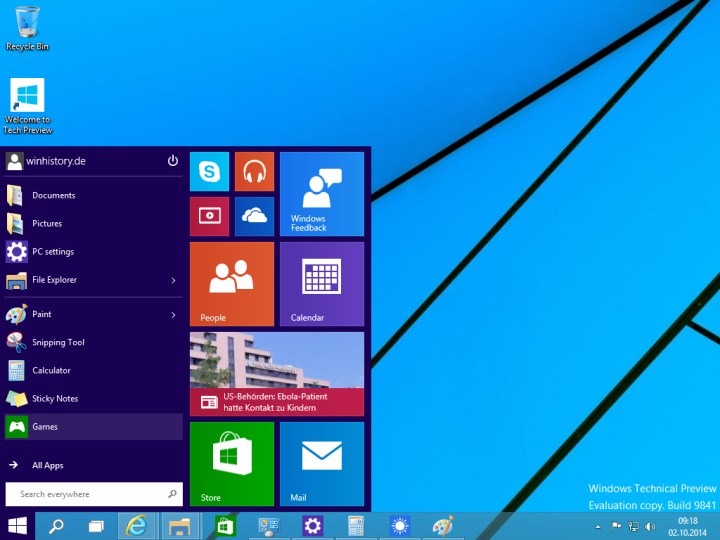Open Action Center flag icon
The width and height of the screenshot is (720, 540).
(616, 526)
